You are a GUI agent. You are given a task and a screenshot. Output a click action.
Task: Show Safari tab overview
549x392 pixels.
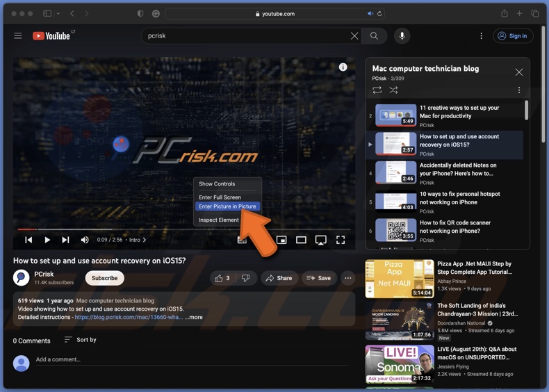pos(534,14)
